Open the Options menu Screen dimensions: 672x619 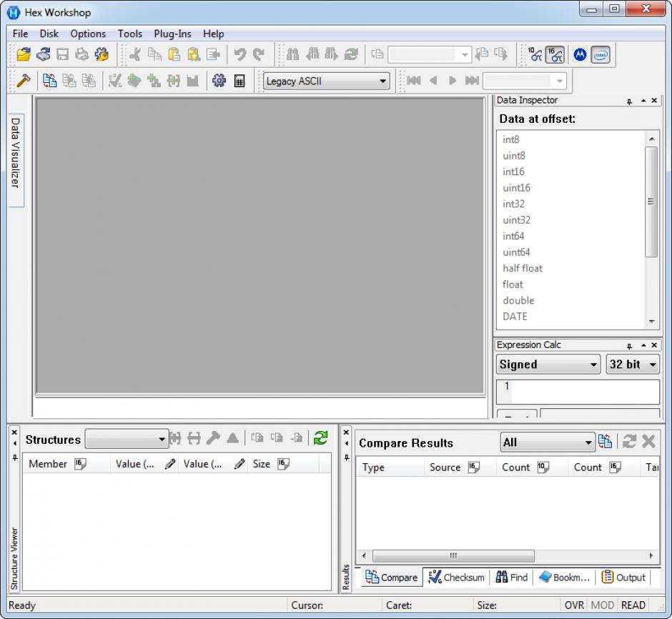pos(88,34)
